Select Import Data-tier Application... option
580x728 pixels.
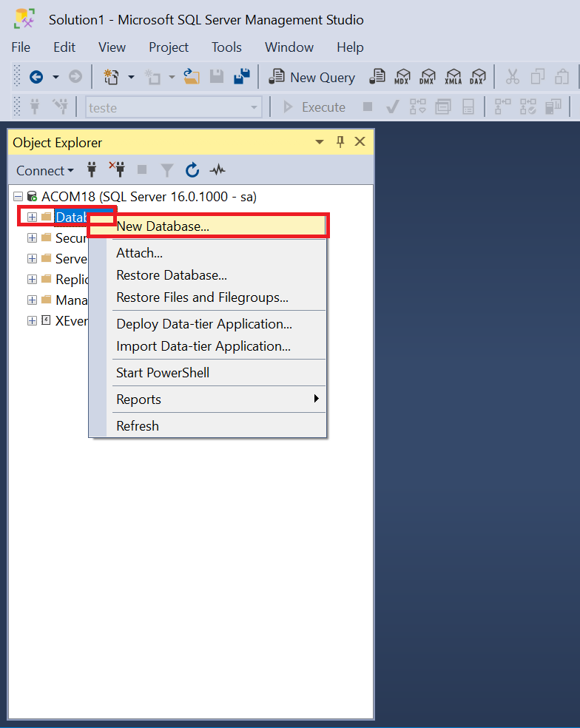208,346
